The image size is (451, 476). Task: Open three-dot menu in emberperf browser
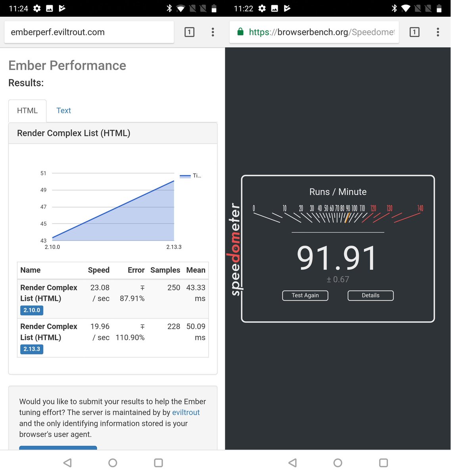(x=213, y=32)
